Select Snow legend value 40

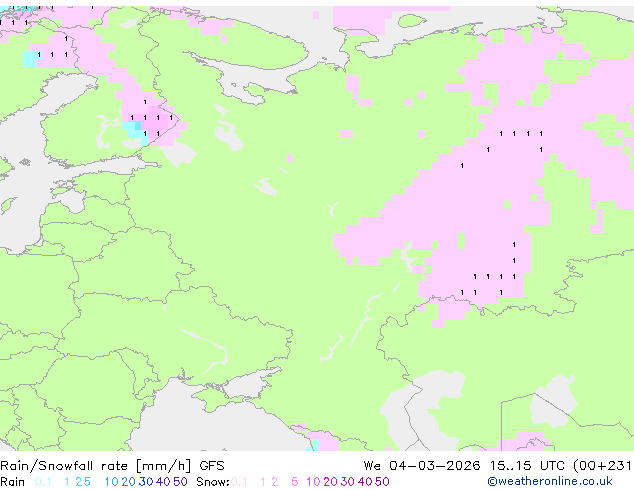click(x=365, y=482)
